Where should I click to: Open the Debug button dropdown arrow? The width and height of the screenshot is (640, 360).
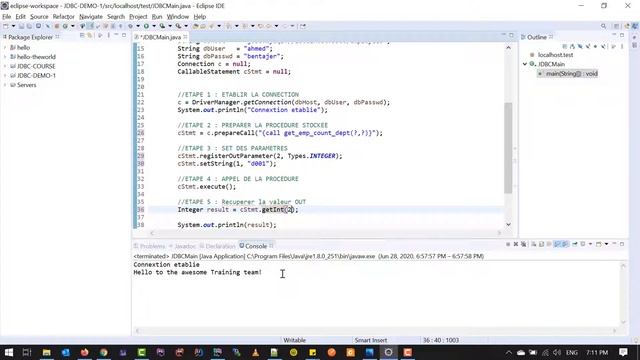(x=138, y=26)
